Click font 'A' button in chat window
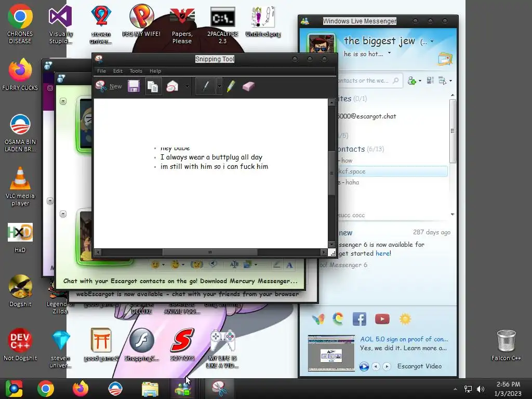This screenshot has width=532, height=399. [289, 265]
